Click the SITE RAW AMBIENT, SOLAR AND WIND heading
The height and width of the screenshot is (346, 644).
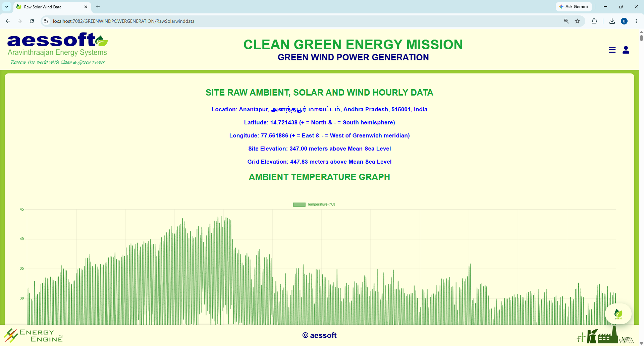coord(319,93)
